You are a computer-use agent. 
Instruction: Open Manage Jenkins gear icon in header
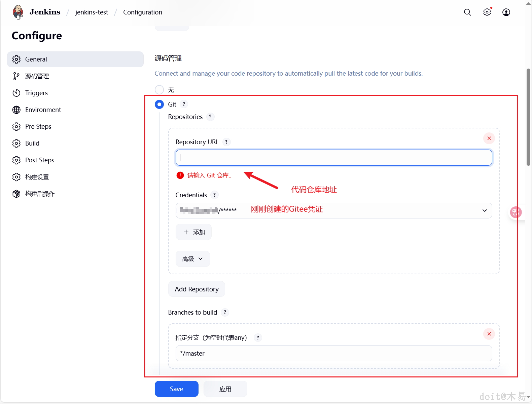click(x=487, y=12)
